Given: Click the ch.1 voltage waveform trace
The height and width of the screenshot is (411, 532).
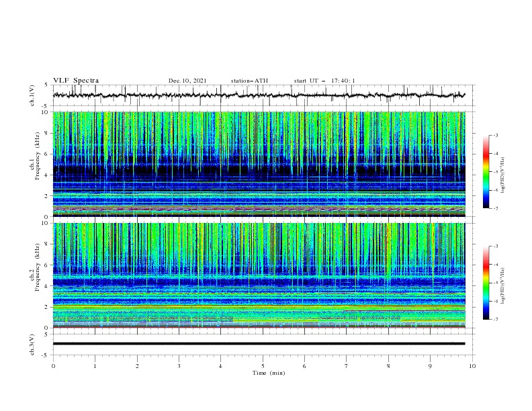Looking at the screenshot, I should (259, 95).
